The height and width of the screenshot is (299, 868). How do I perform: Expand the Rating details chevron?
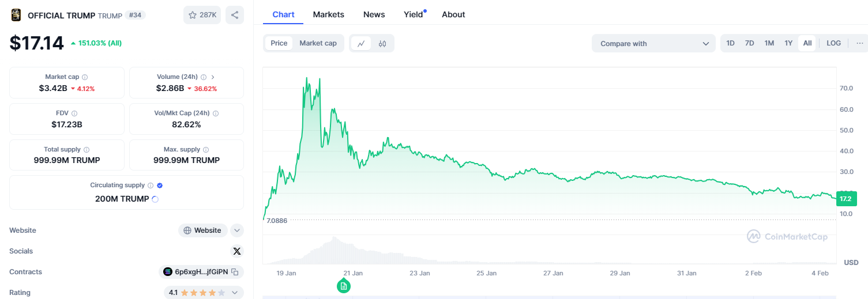[x=235, y=293]
